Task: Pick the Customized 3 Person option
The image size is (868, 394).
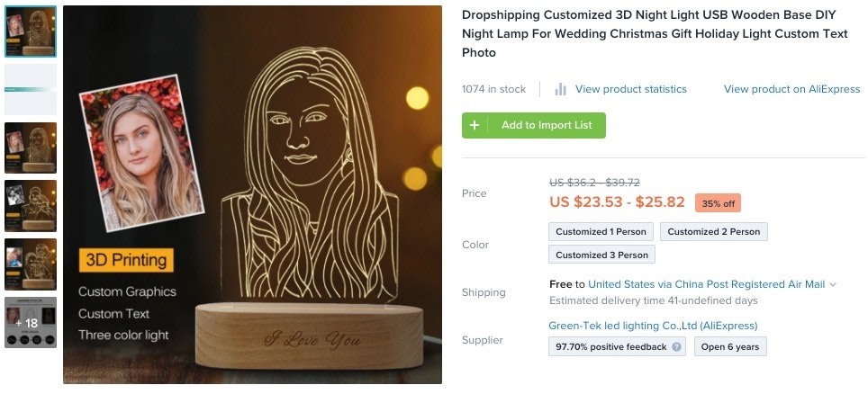Action: coord(601,255)
